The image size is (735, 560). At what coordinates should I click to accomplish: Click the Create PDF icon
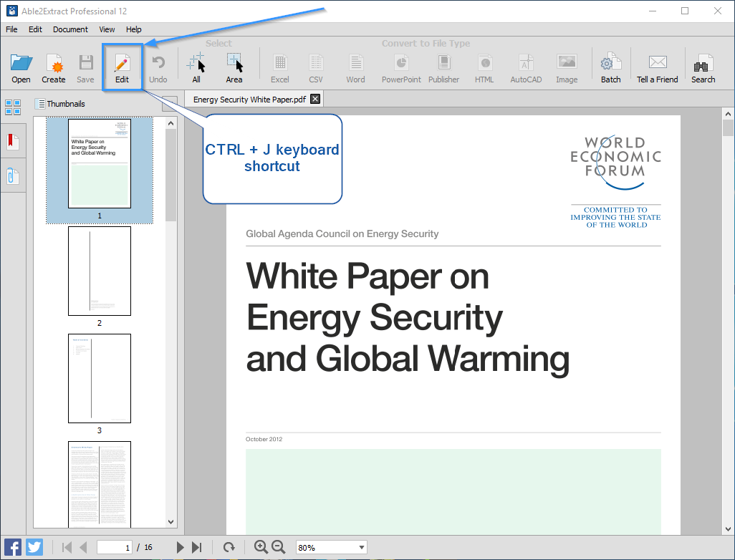point(53,69)
